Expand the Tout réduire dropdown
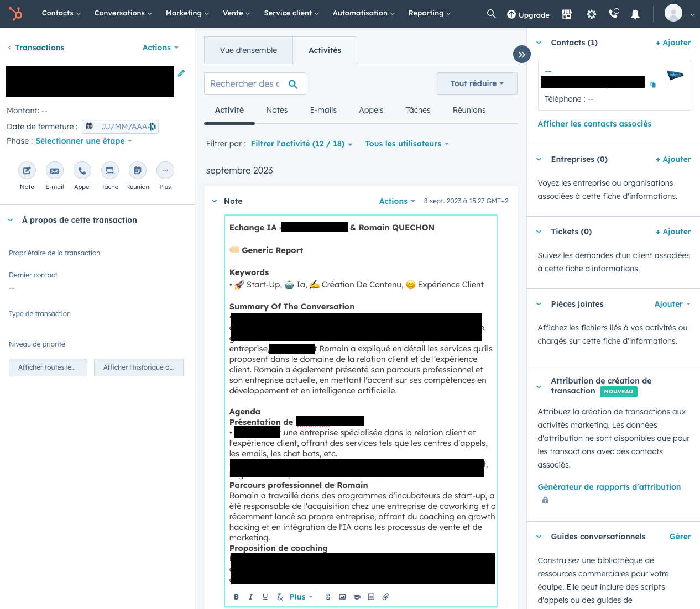700x609 pixels. click(x=477, y=83)
